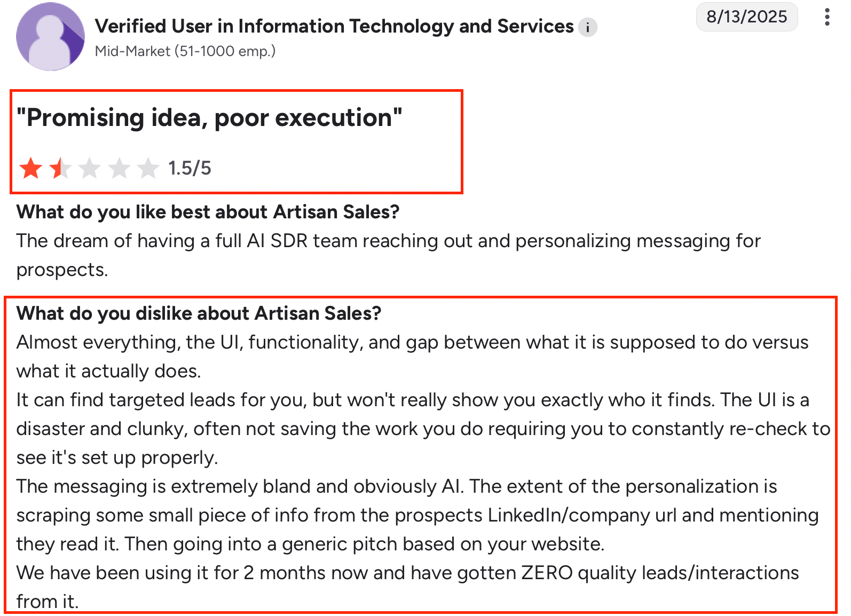Select the last star in the rating row
This screenshot has width=851, height=616.
[x=148, y=168]
